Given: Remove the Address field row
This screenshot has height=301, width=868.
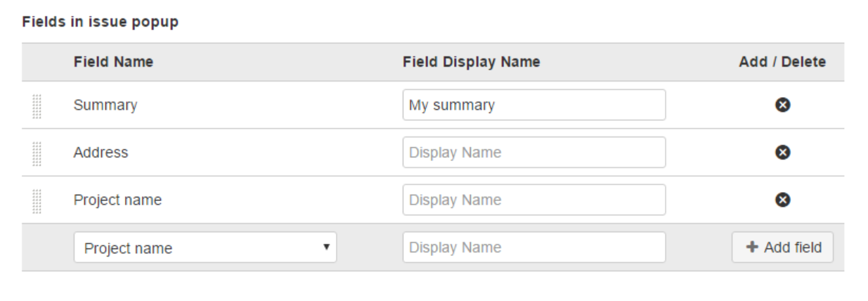Looking at the screenshot, I should 782,152.
